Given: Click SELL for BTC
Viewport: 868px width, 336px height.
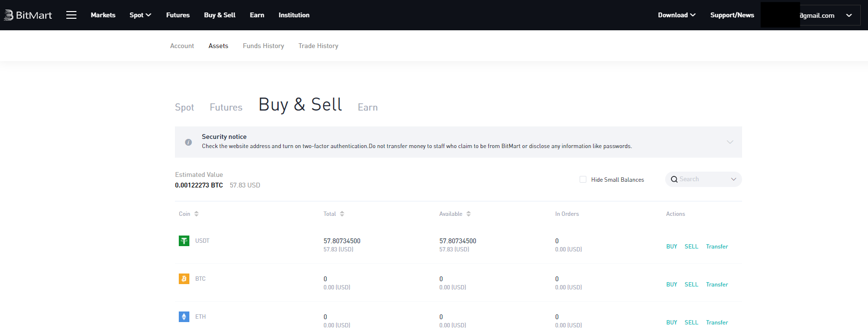Looking at the screenshot, I should click(x=692, y=285).
